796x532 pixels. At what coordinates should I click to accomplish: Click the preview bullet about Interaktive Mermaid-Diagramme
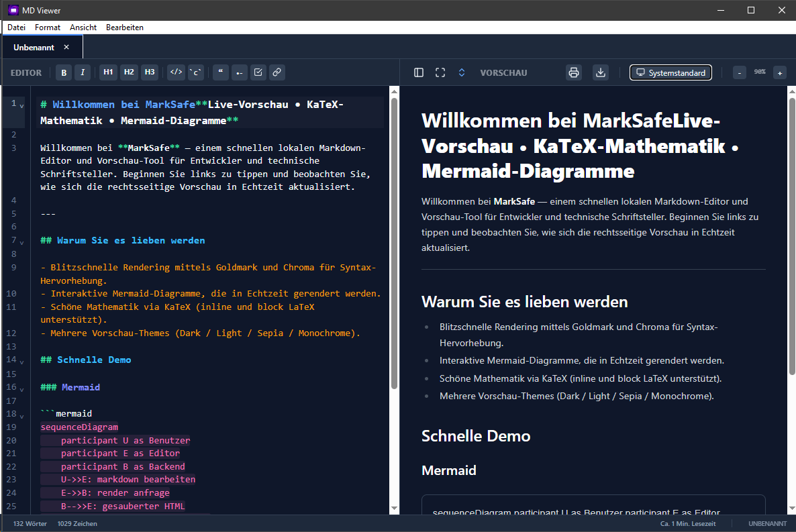582,360
